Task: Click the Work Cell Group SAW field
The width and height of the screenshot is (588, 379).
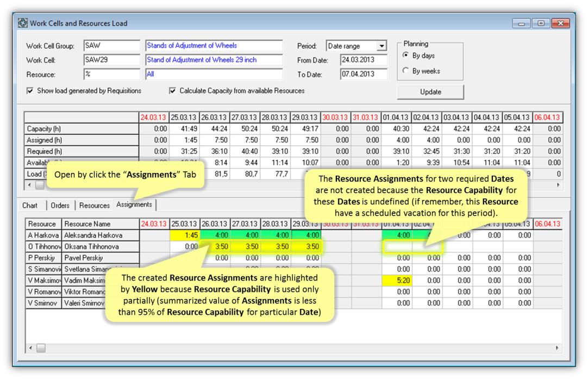Action: point(112,46)
